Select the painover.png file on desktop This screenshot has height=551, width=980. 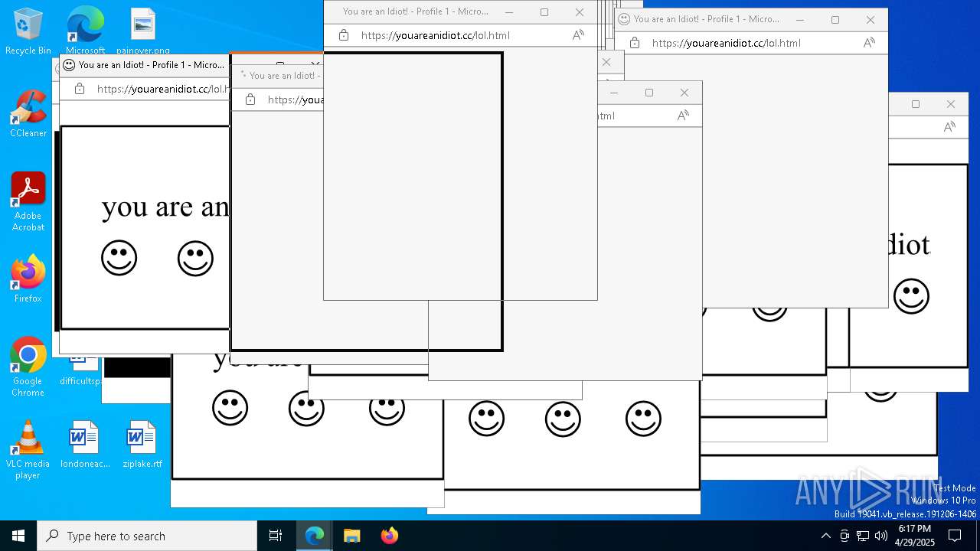coord(143,31)
